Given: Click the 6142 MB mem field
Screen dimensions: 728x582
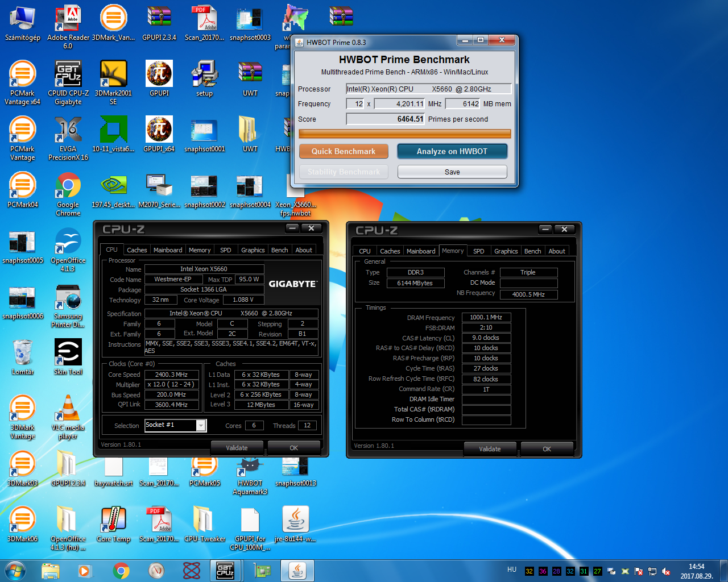Looking at the screenshot, I should coord(463,104).
